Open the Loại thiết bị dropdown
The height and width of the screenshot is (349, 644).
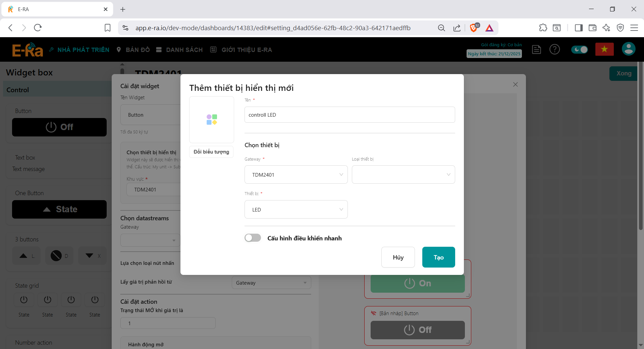click(403, 175)
